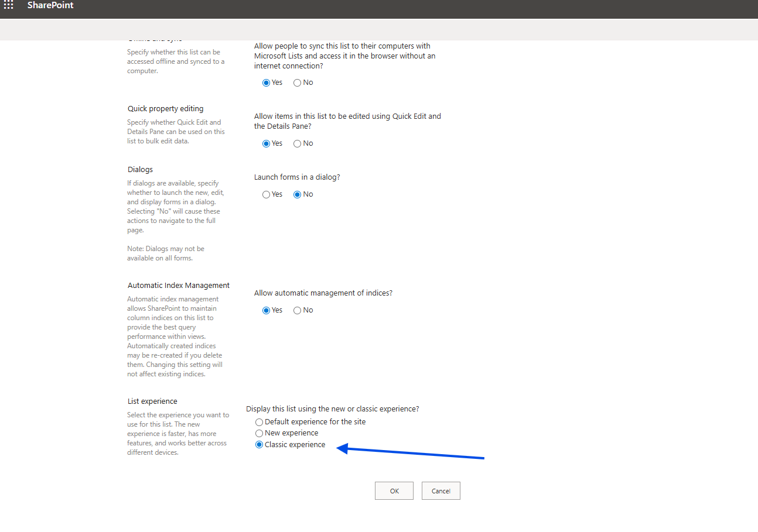Open the SharePoint app launcher waffle
The width and height of the screenshot is (758, 532).
tap(9, 5)
